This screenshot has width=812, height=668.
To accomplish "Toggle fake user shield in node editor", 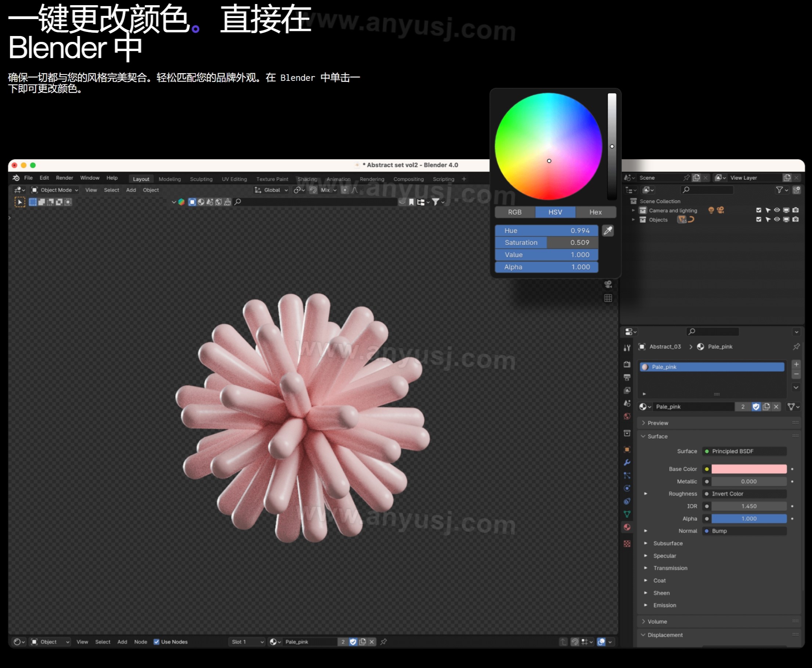I will click(x=353, y=642).
